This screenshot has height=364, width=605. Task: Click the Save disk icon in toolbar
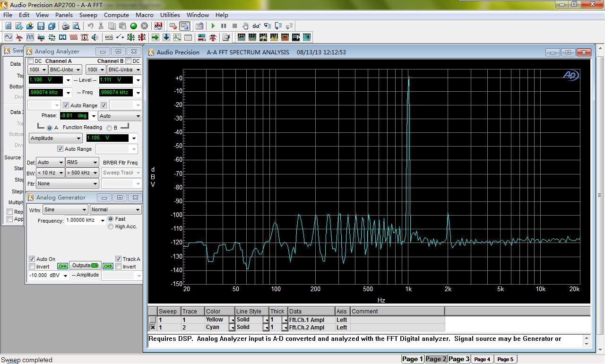(x=41, y=26)
